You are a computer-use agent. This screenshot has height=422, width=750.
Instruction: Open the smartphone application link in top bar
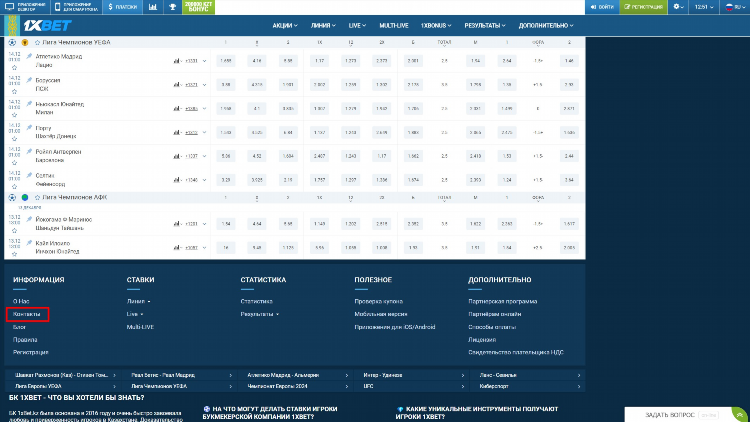(76, 7)
